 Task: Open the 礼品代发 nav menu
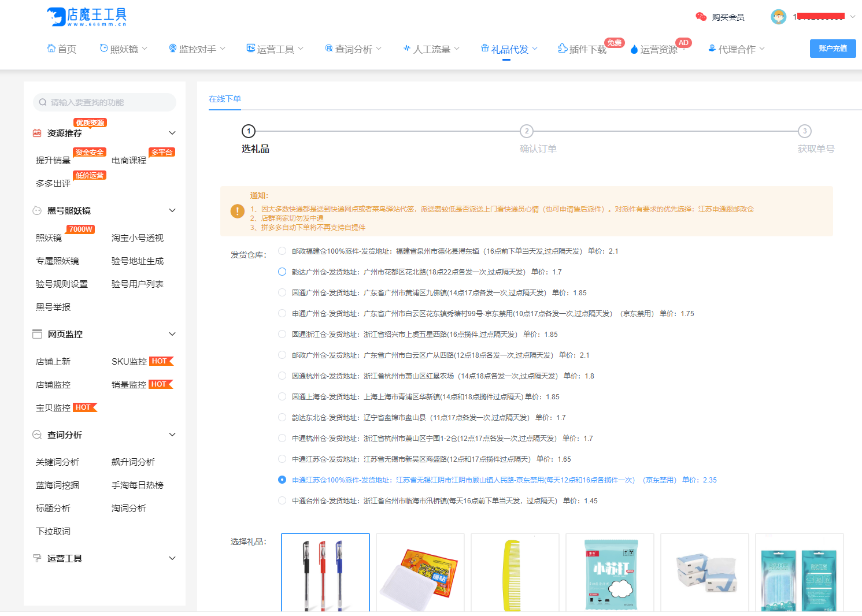click(509, 49)
